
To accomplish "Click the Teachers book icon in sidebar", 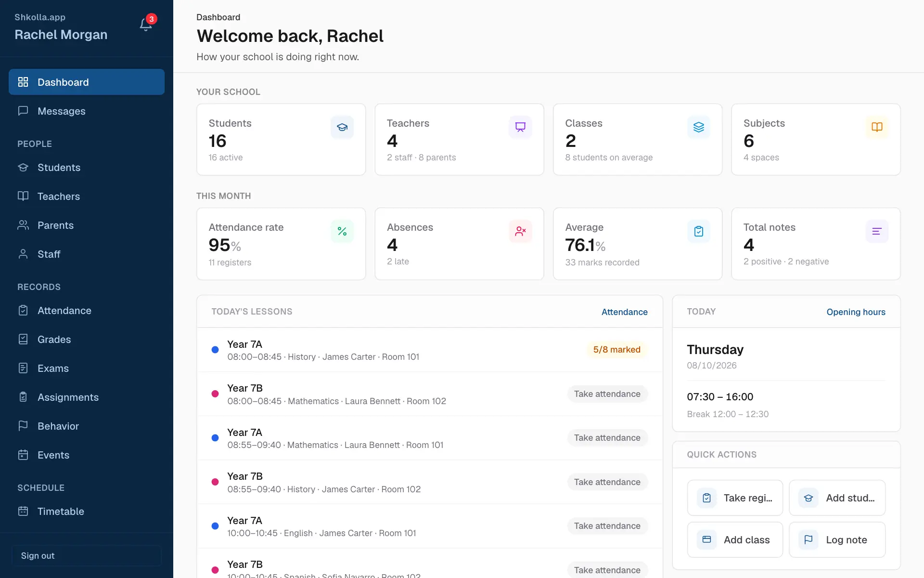I will tap(23, 196).
